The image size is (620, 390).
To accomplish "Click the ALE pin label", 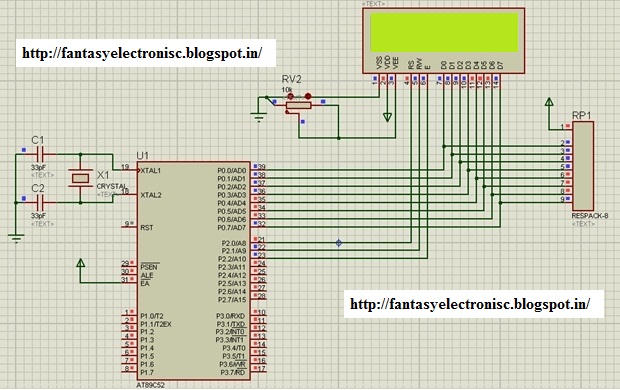I will click(x=147, y=275).
